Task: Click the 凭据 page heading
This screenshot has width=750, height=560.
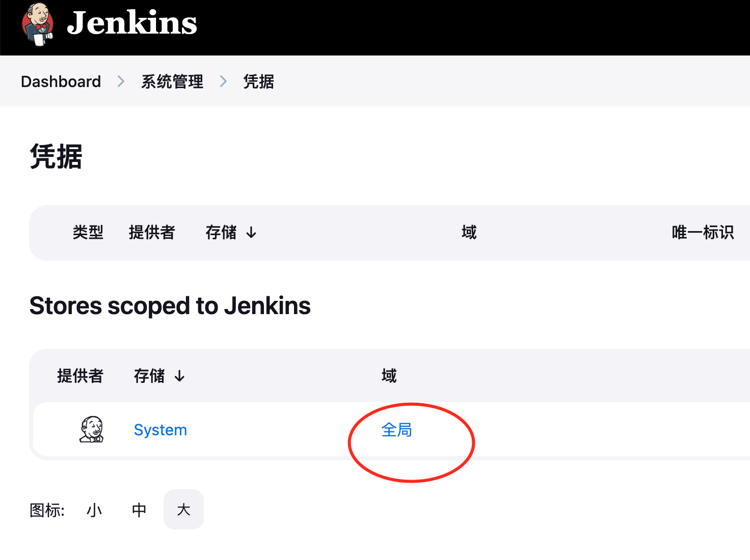Action: [56, 156]
